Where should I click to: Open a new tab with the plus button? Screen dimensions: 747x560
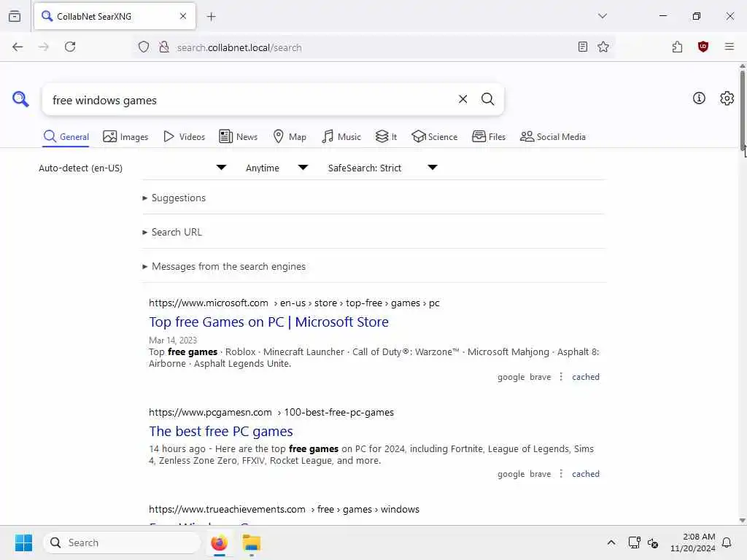(211, 17)
